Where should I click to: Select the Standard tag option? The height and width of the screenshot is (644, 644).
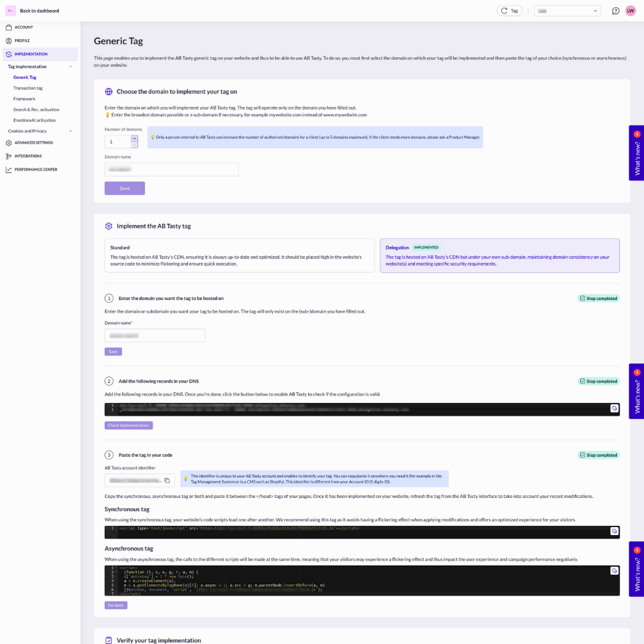click(x=240, y=256)
